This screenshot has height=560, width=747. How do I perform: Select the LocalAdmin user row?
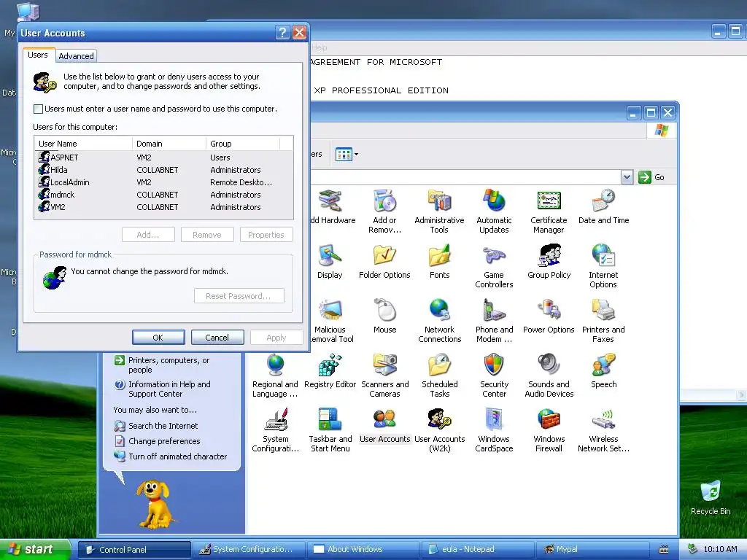[x=163, y=182]
